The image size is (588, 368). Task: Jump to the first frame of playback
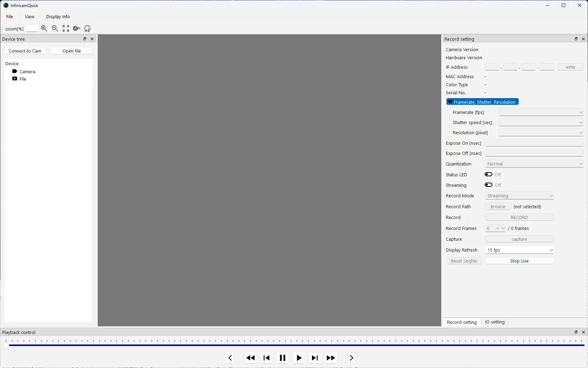(267, 358)
